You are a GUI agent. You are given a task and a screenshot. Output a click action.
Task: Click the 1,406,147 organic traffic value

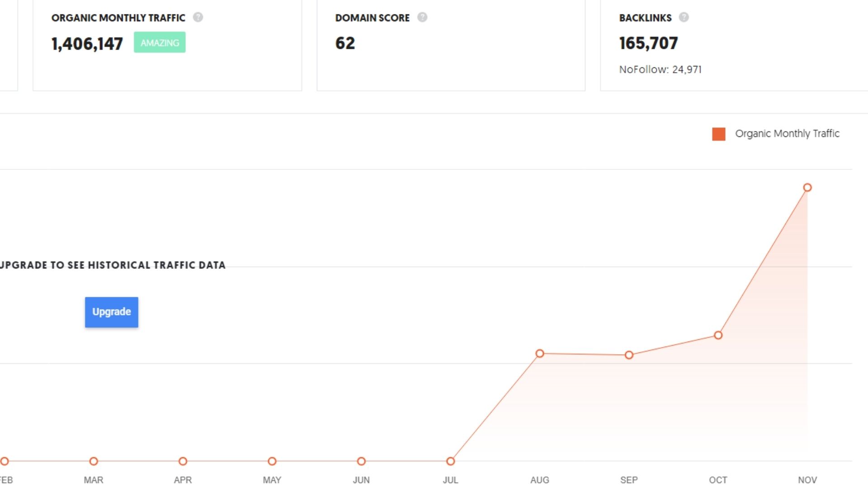(87, 44)
